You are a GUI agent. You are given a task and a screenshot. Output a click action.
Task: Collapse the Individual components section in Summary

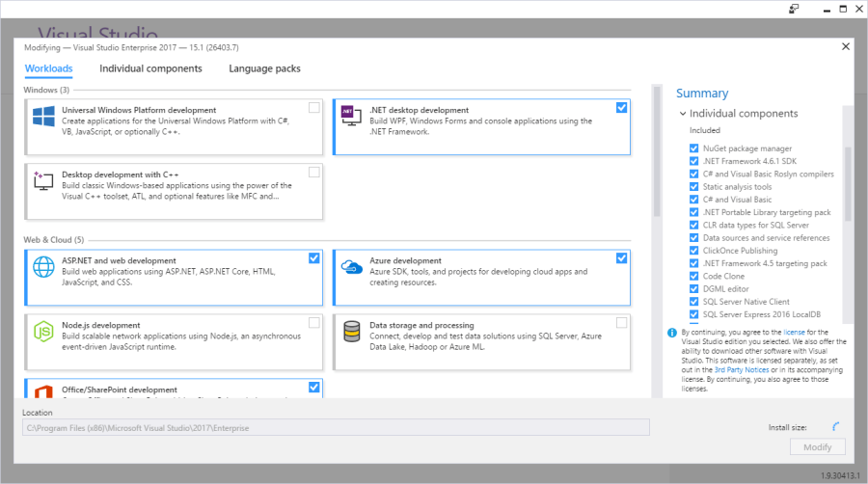[683, 114]
